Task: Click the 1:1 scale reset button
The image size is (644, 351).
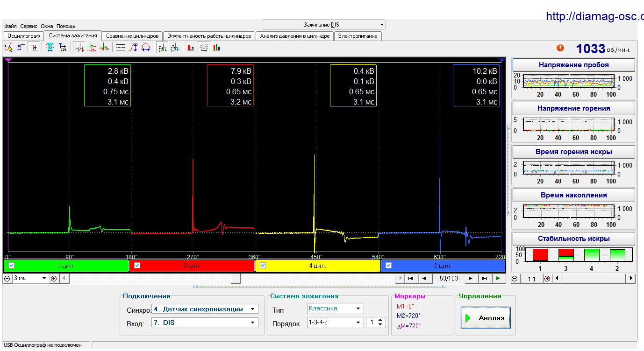Action: [531, 279]
